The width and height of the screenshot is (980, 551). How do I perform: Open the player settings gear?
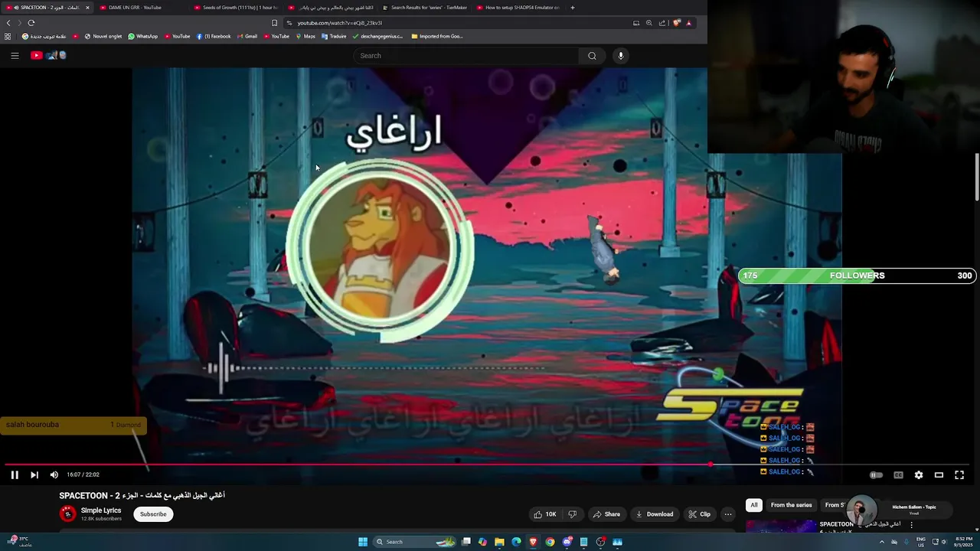919,474
